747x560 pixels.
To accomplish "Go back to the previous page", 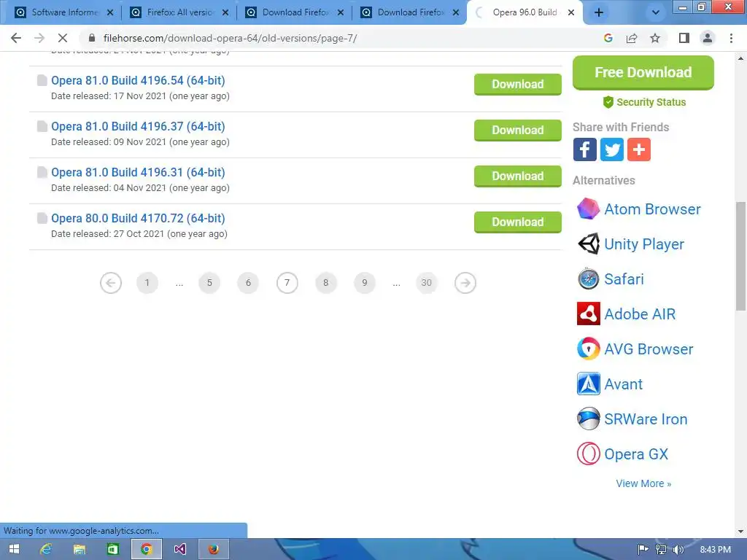I will click(x=16, y=38).
